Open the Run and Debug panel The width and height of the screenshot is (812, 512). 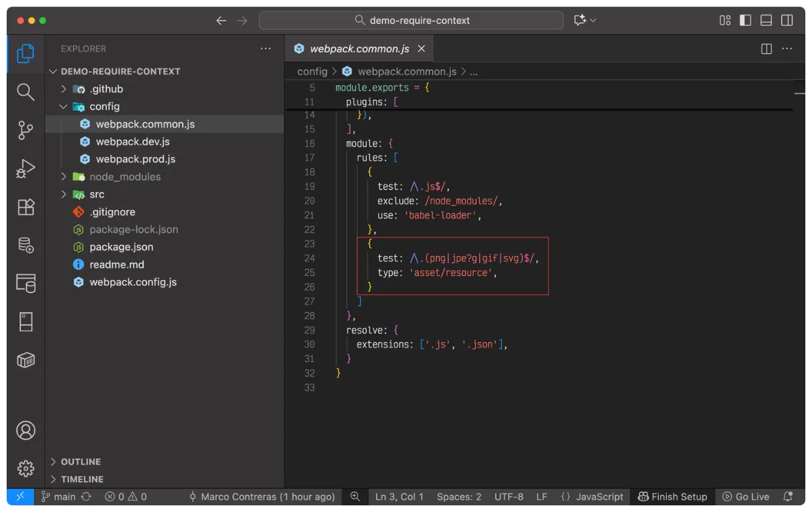tap(25, 169)
